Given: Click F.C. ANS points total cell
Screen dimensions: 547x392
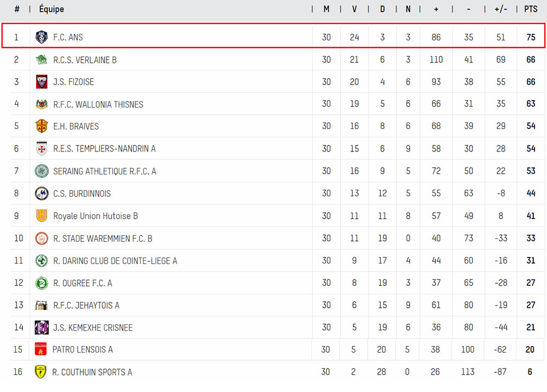Looking at the screenshot, I should coord(531,37).
